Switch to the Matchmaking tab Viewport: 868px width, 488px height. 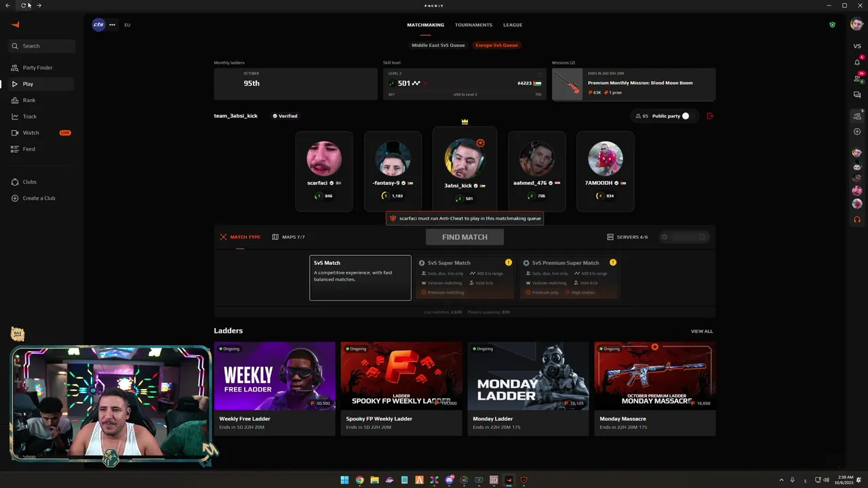click(x=425, y=25)
